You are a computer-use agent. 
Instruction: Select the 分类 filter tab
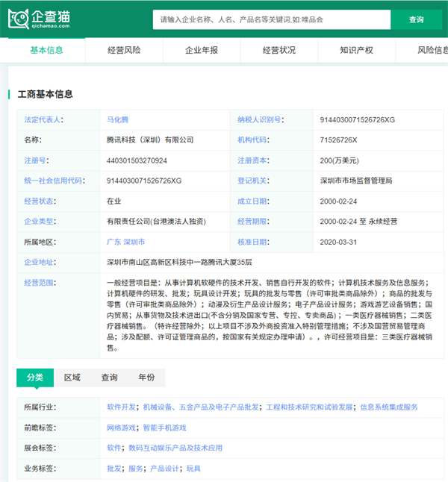tap(35, 378)
